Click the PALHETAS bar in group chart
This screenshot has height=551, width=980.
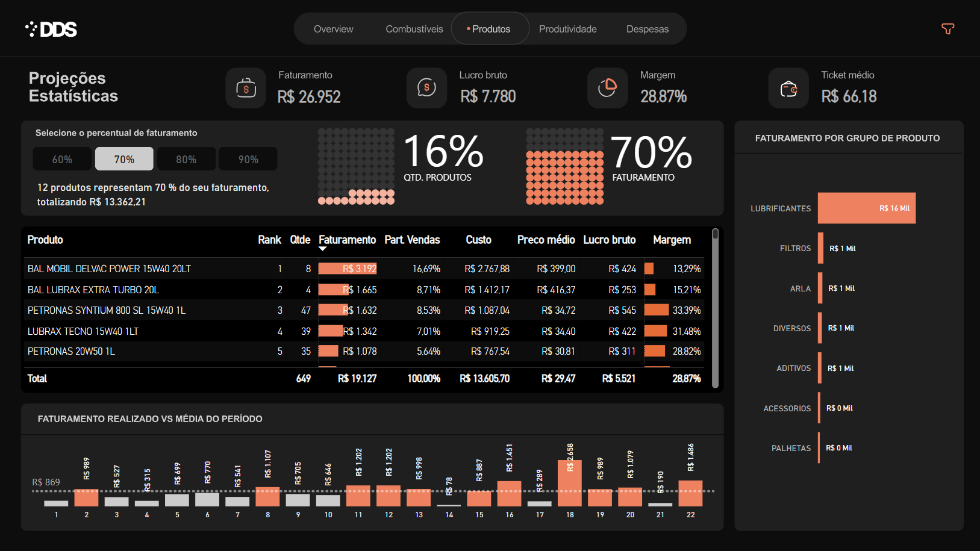(x=819, y=448)
